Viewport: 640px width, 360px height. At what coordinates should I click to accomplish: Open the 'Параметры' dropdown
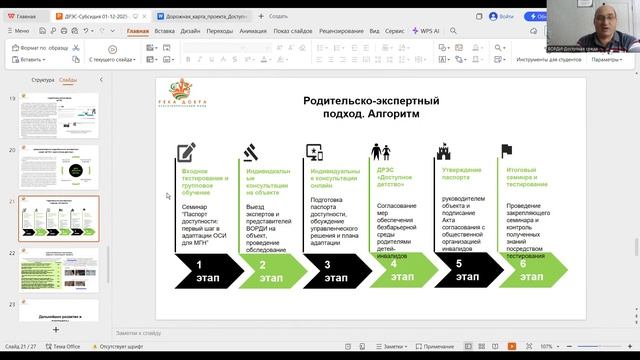(607, 60)
